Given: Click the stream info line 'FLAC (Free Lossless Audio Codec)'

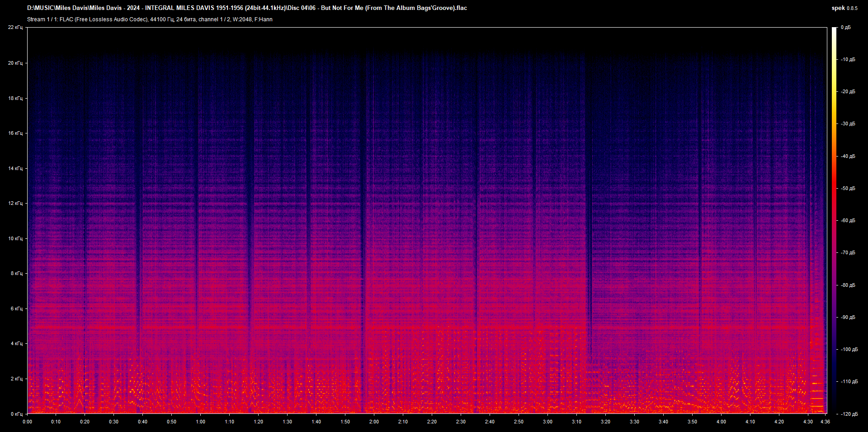Looking at the screenshot, I should [x=150, y=19].
